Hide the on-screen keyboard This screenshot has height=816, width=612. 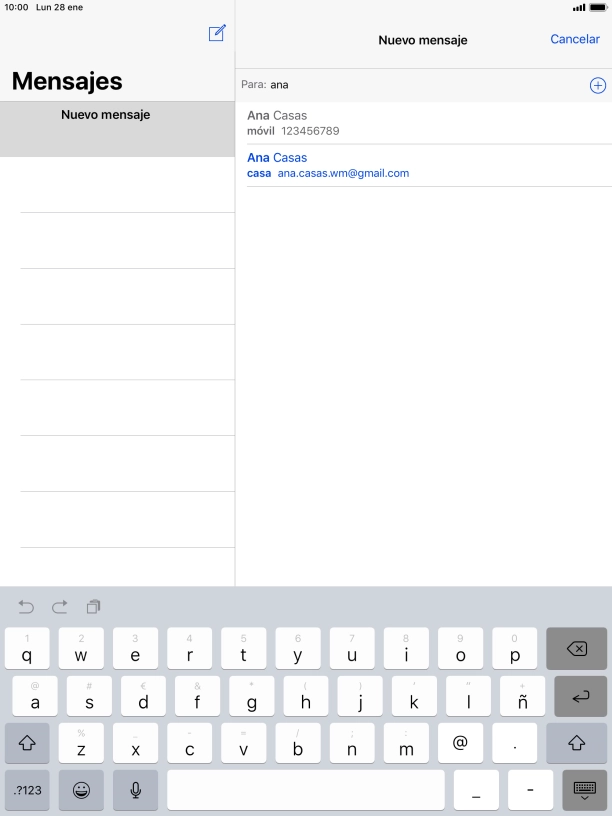(x=584, y=790)
